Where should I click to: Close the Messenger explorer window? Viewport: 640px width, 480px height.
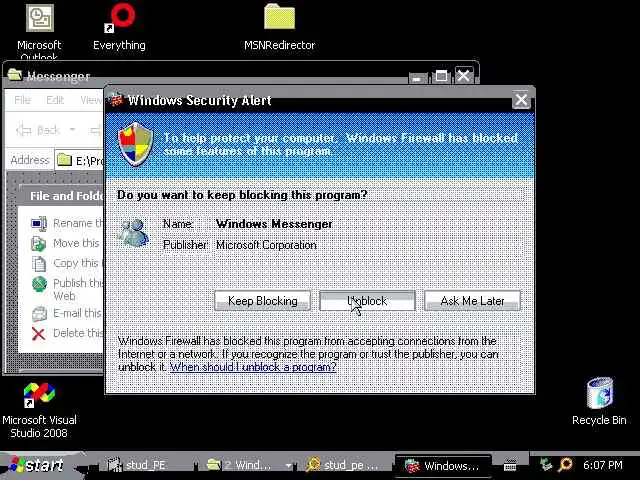pos(463,76)
